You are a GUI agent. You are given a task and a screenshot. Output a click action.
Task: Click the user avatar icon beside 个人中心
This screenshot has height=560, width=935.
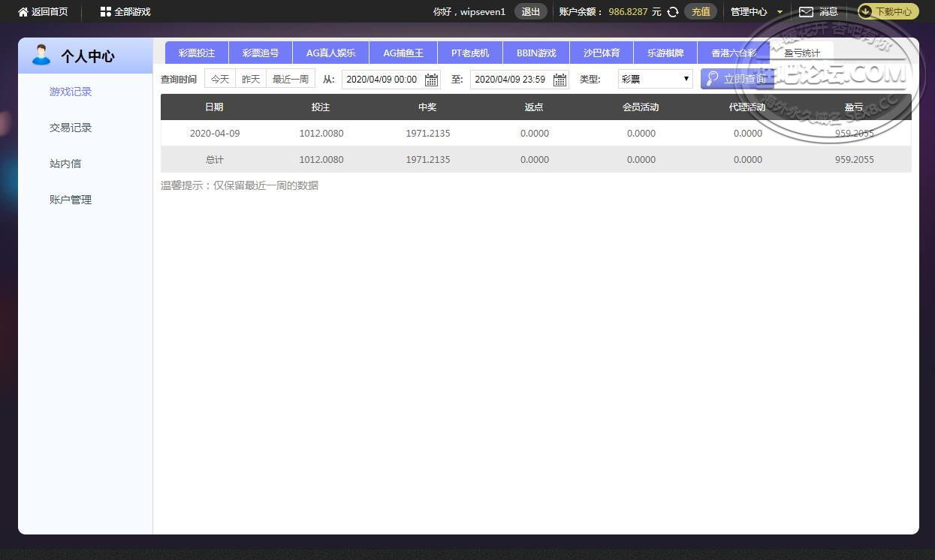pyautogui.click(x=41, y=55)
